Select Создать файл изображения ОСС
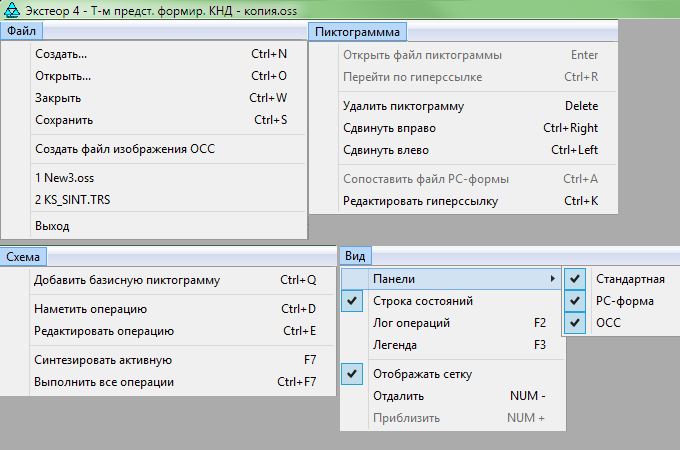 point(125,149)
